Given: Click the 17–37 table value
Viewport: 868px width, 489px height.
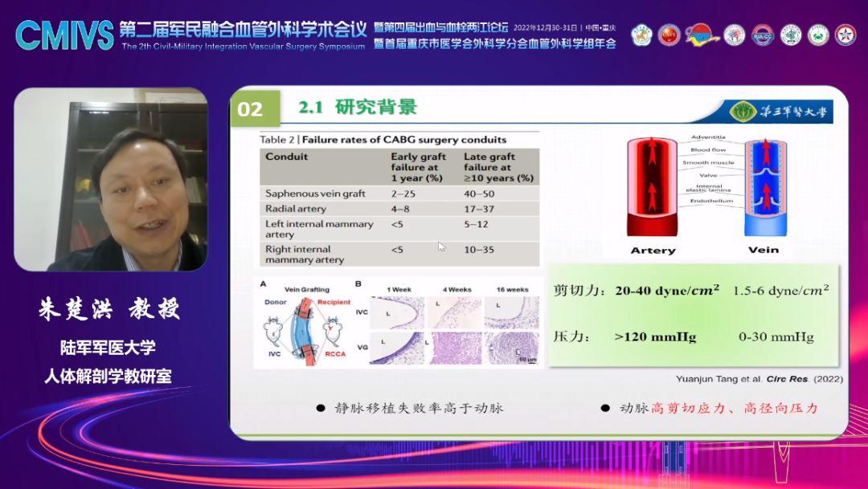Looking at the screenshot, I should (x=479, y=209).
